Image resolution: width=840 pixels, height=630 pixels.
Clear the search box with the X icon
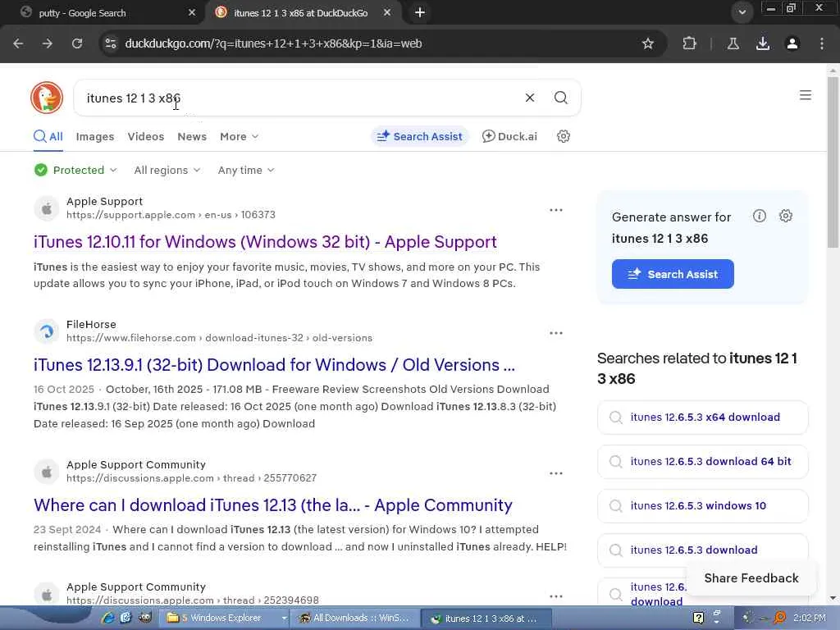(529, 98)
